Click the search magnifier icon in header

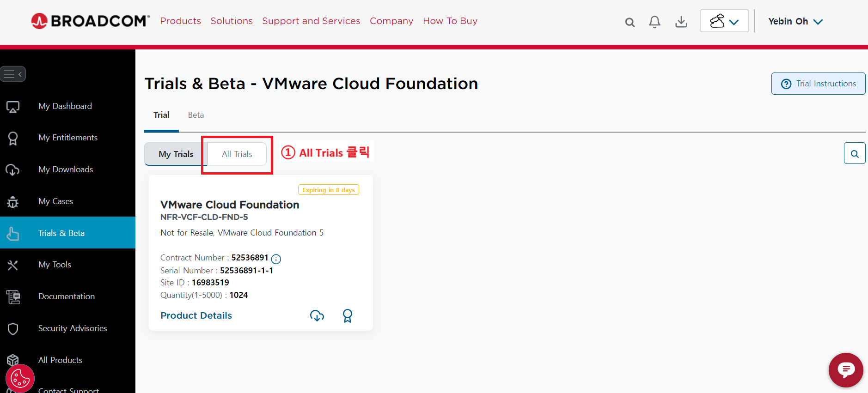point(630,22)
